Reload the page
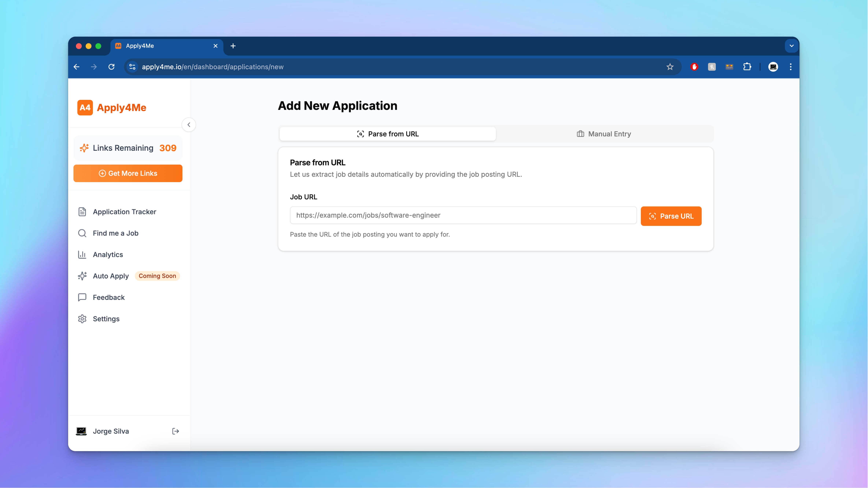The height and width of the screenshot is (488, 868). [x=112, y=67]
